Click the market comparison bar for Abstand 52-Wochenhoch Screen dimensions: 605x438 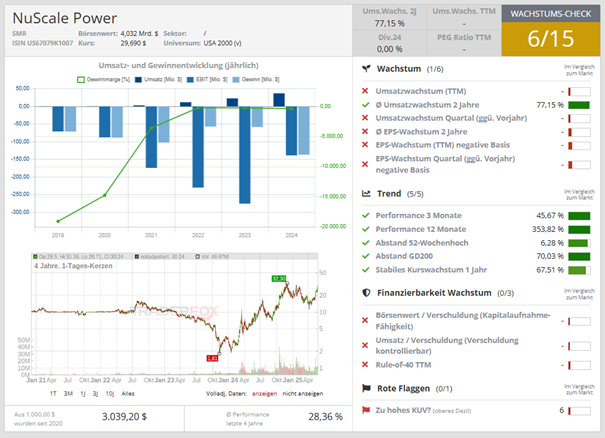[579, 243]
